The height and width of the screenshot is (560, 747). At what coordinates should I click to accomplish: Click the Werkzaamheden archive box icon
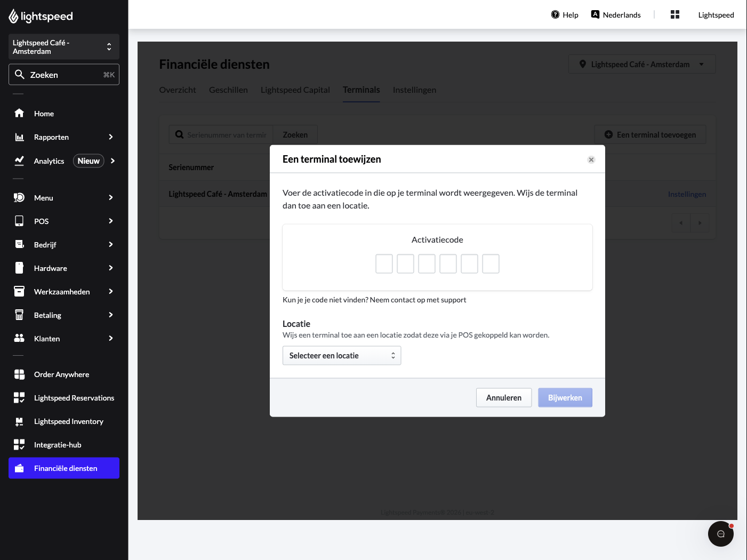(x=19, y=291)
